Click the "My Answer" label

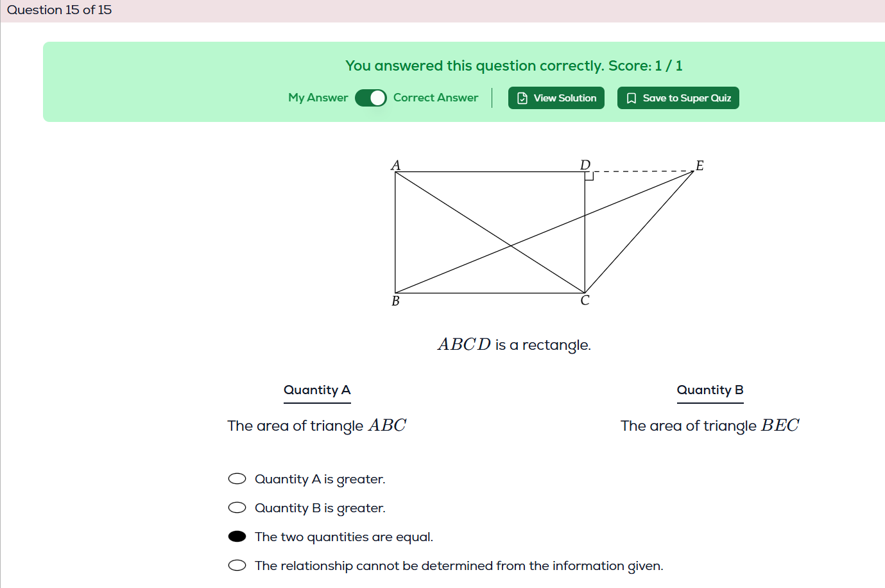(318, 98)
